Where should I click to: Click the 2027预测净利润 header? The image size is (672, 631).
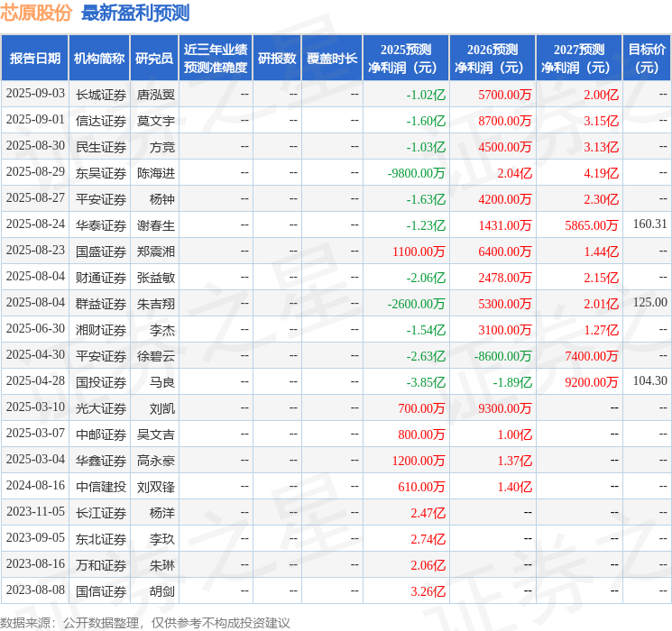[579, 59]
